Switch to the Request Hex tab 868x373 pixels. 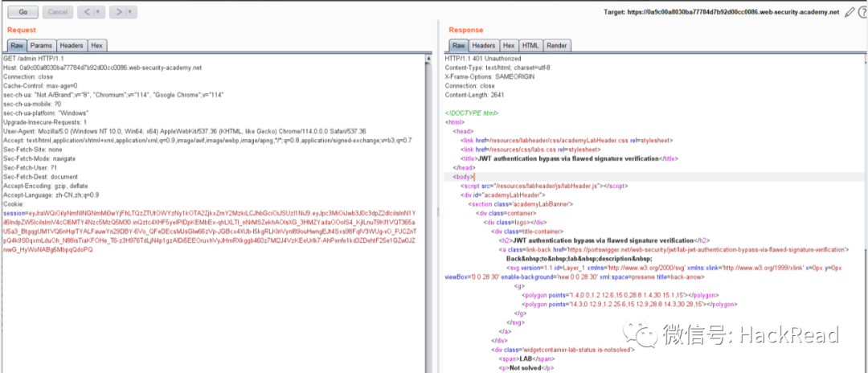point(97,45)
